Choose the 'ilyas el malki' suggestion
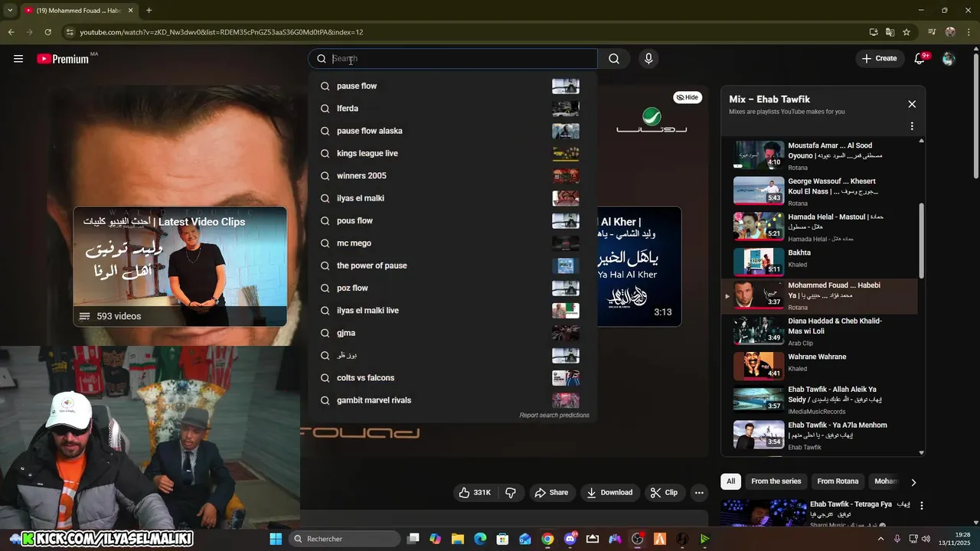 pyautogui.click(x=452, y=198)
